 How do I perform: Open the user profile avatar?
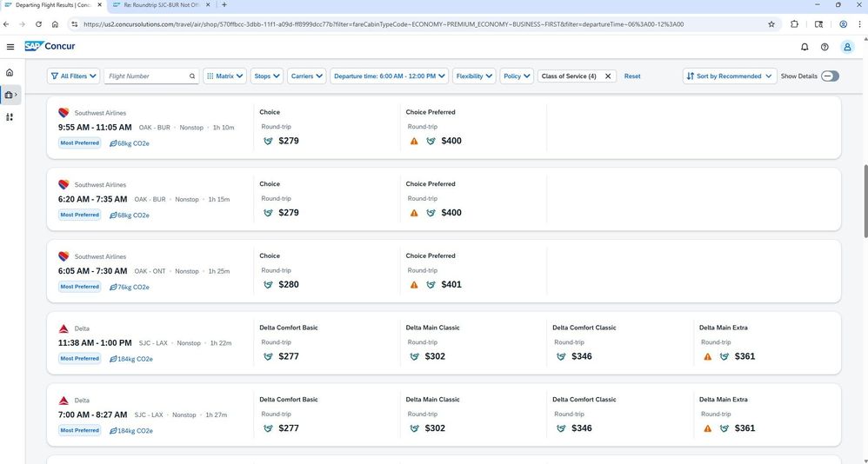pyautogui.click(x=847, y=47)
